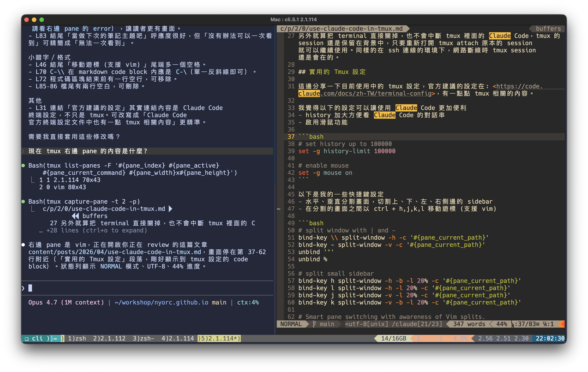Click the 'buffers' label in vim tabline
The width and height of the screenshot is (588, 372).
point(548,29)
